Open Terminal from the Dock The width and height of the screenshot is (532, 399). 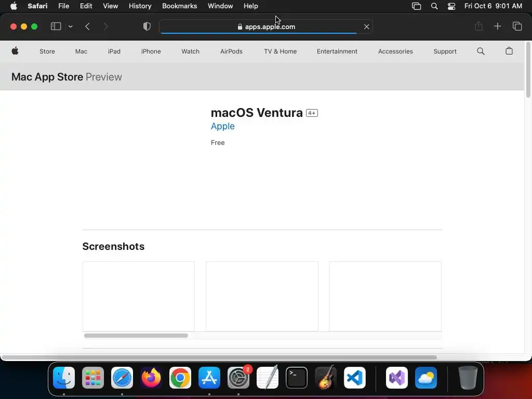click(297, 378)
